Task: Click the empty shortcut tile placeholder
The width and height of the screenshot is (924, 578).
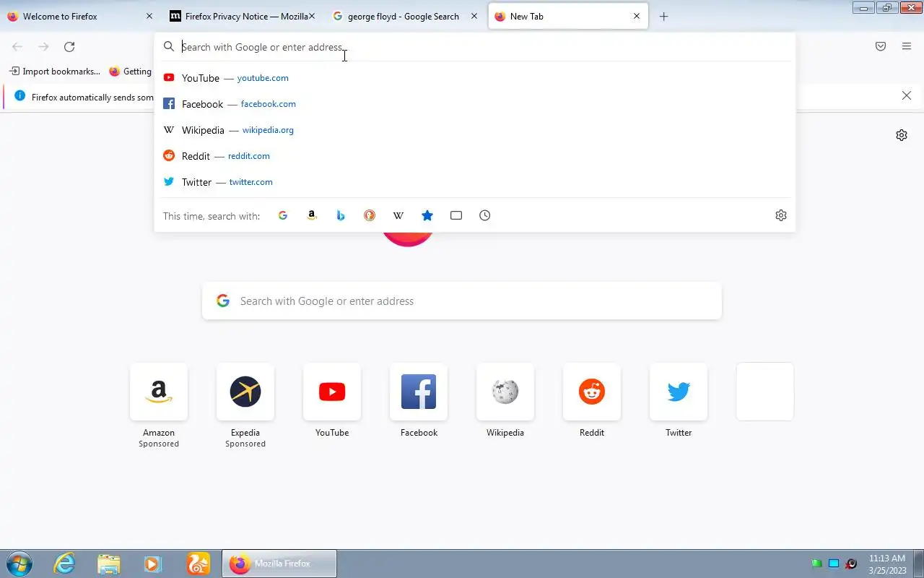Action: [765, 392]
